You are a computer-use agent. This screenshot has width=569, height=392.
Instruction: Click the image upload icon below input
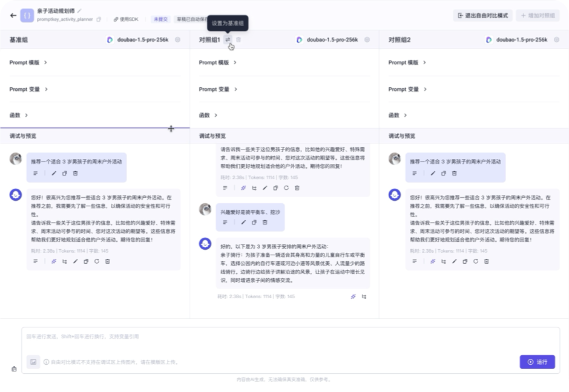click(33, 362)
